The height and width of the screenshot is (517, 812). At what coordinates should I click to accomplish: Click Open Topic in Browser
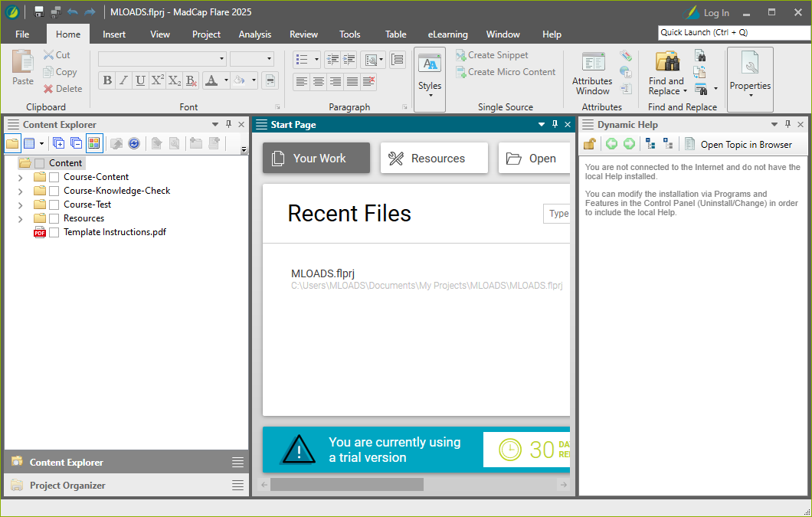click(738, 145)
